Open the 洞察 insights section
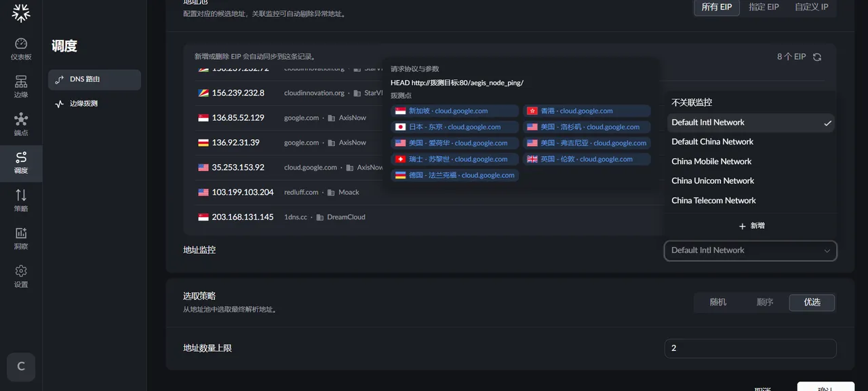Viewport: 868px width, 391px height. (21, 240)
